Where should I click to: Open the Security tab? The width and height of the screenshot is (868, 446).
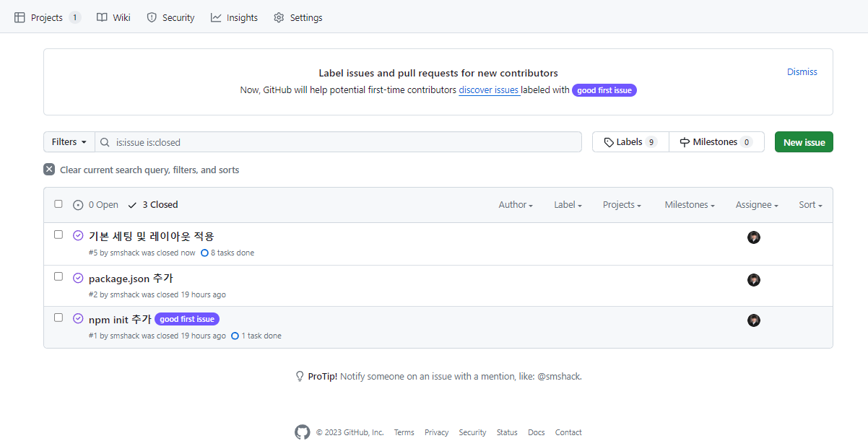pyautogui.click(x=170, y=17)
